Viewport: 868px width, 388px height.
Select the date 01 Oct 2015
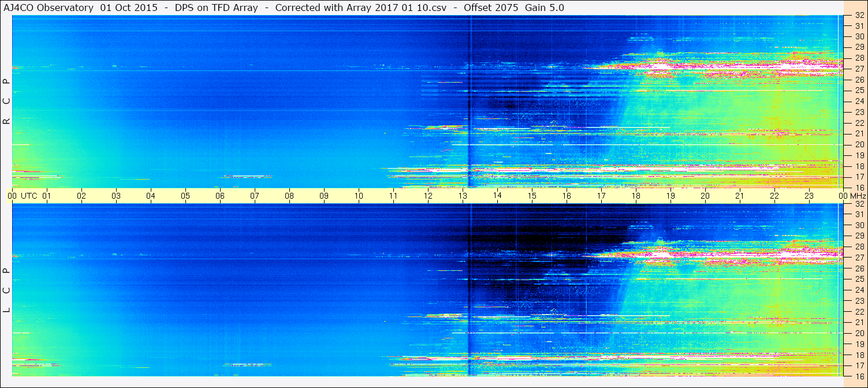click(128, 8)
